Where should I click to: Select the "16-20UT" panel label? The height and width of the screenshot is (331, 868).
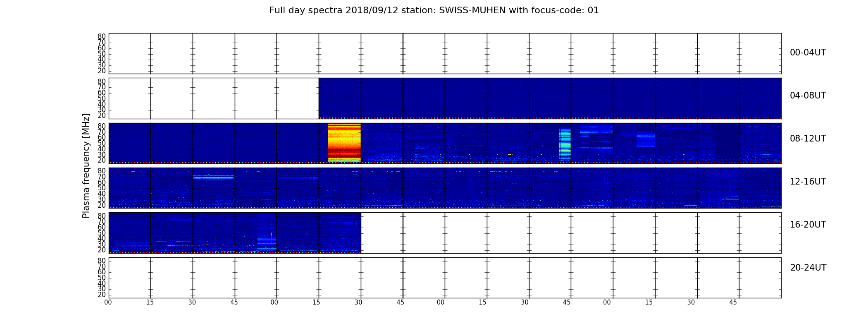[x=808, y=225]
